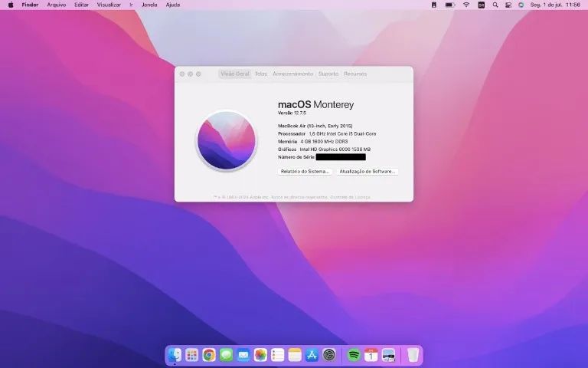Open Launchpad in the Dock
The width and height of the screenshot is (588, 368).
tap(191, 354)
